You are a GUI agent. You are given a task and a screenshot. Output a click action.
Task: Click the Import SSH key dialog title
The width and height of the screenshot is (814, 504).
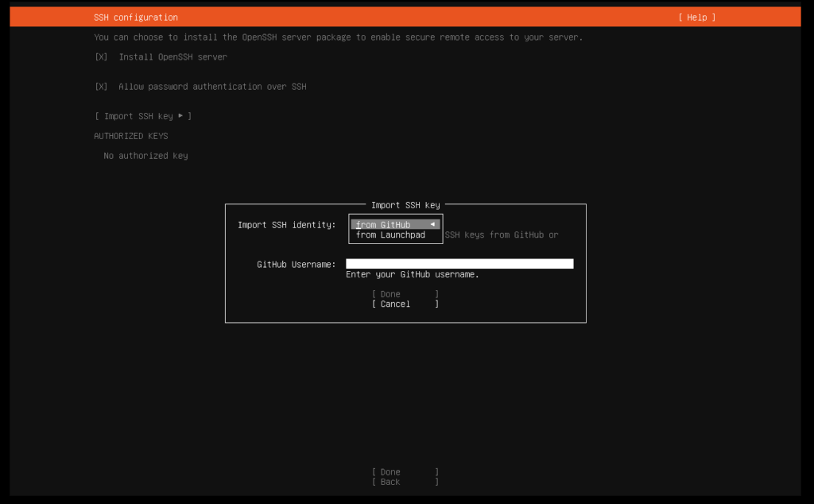pos(405,205)
